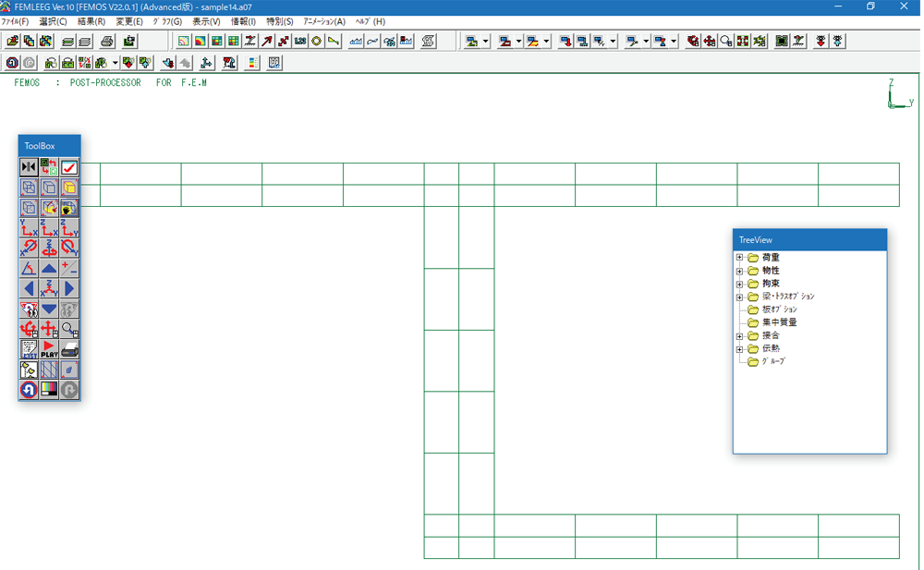Click the rotate about Z axis icon
Image resolution: width=924 pixels, height=570 pixels.
tap(49, 249)
